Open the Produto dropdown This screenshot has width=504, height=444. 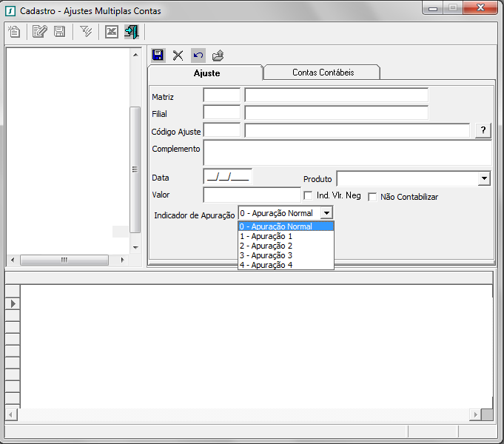tap(484, 178)
